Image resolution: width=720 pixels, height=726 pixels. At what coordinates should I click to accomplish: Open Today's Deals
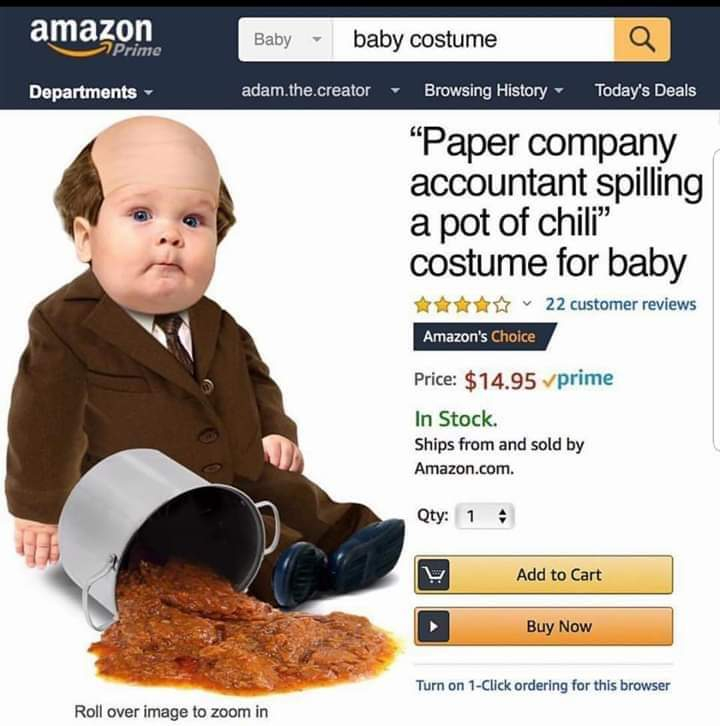tap(645, 90)
